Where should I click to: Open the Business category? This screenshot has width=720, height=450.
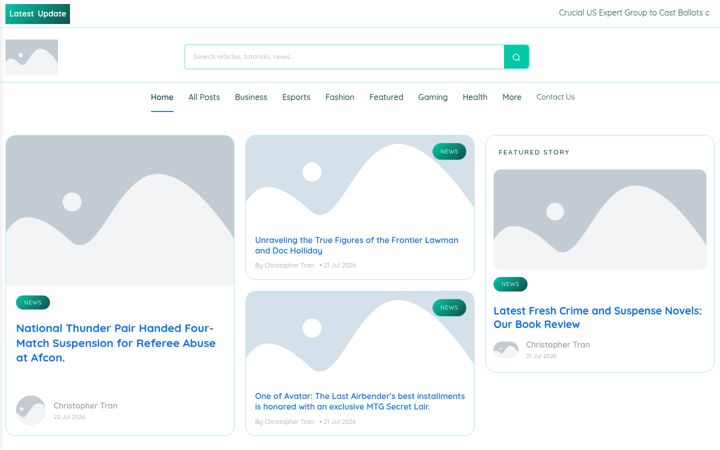[251, 97]
